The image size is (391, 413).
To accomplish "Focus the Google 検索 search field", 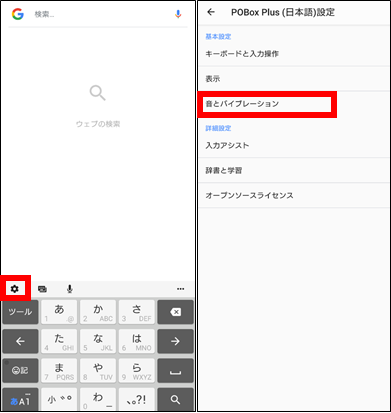I will coord(98,14).
